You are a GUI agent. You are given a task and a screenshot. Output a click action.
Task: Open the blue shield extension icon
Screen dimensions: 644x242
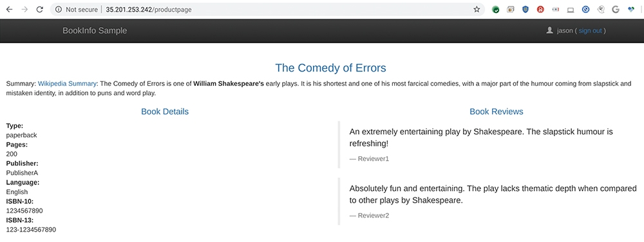pos(526,10)
